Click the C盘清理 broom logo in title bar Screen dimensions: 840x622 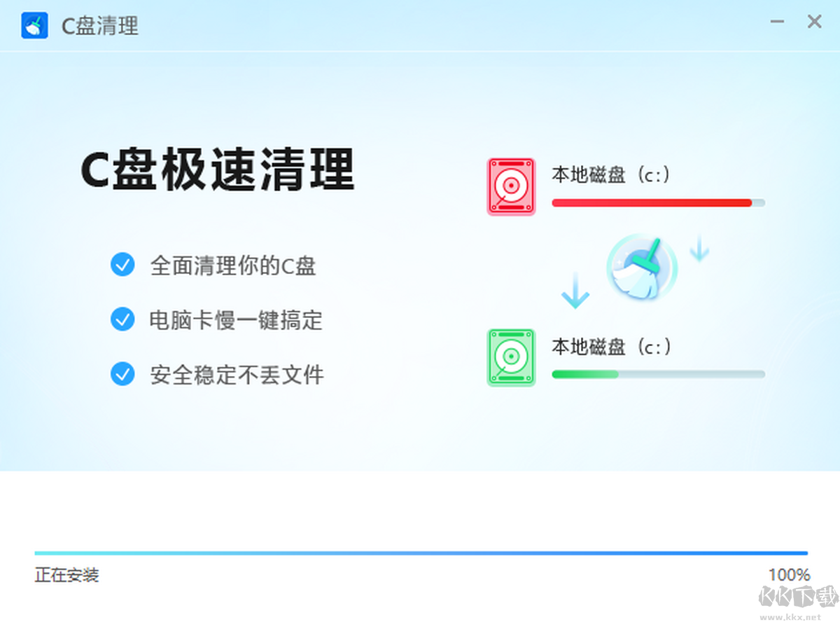click(34, 25)
